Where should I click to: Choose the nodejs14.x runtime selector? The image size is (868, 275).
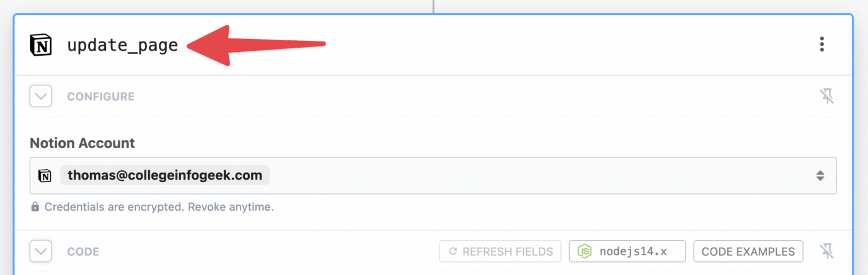627,251
